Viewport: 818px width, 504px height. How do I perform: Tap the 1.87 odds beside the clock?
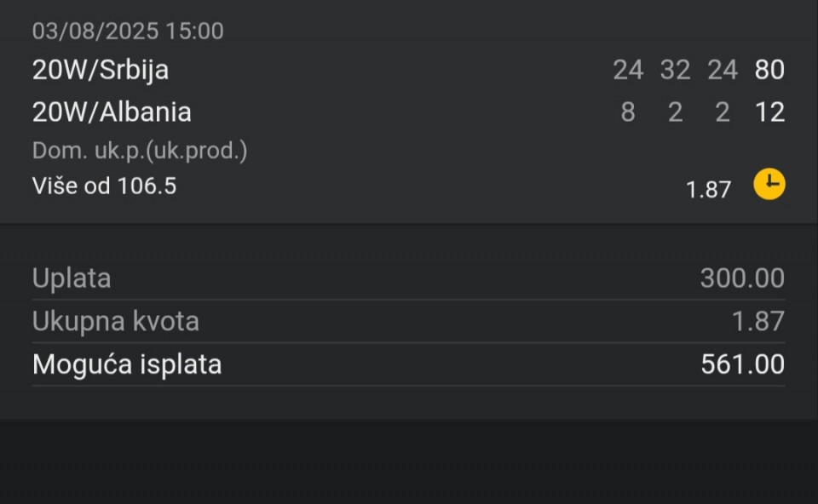[708, 190]
